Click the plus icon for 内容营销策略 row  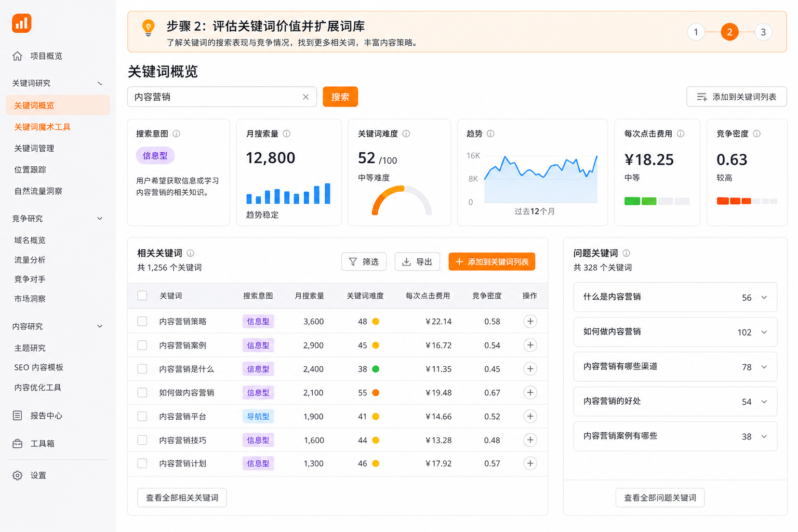click(530, 321)
